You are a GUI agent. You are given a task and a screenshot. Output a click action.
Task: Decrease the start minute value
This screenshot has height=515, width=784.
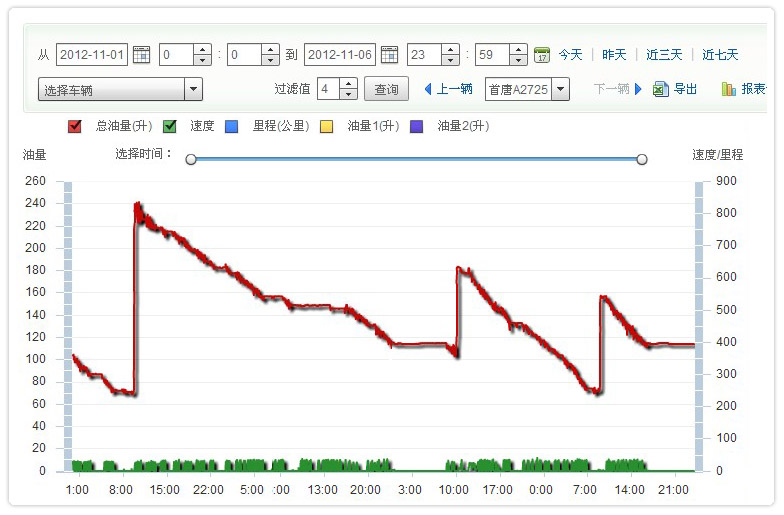click(x=270, y=60)
